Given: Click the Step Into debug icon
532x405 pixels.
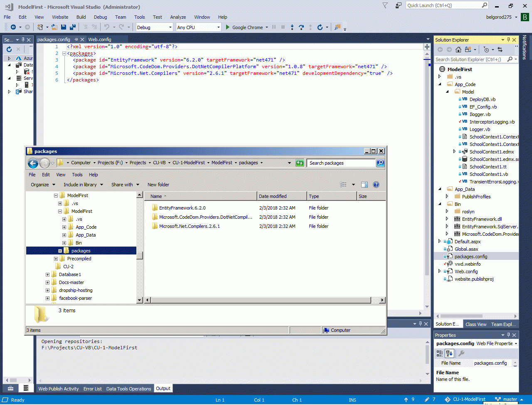Looking at the screenshot, I should (292, 27).
